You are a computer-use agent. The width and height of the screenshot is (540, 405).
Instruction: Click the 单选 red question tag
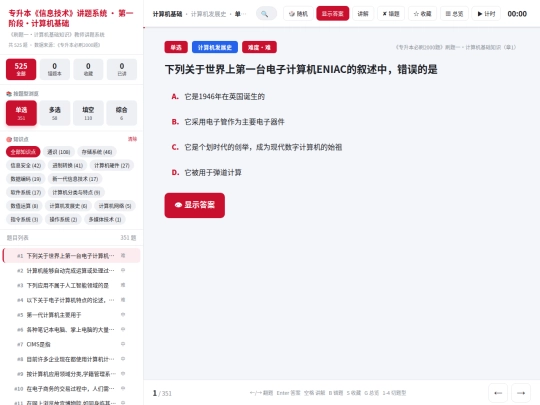tap(176, 48)
